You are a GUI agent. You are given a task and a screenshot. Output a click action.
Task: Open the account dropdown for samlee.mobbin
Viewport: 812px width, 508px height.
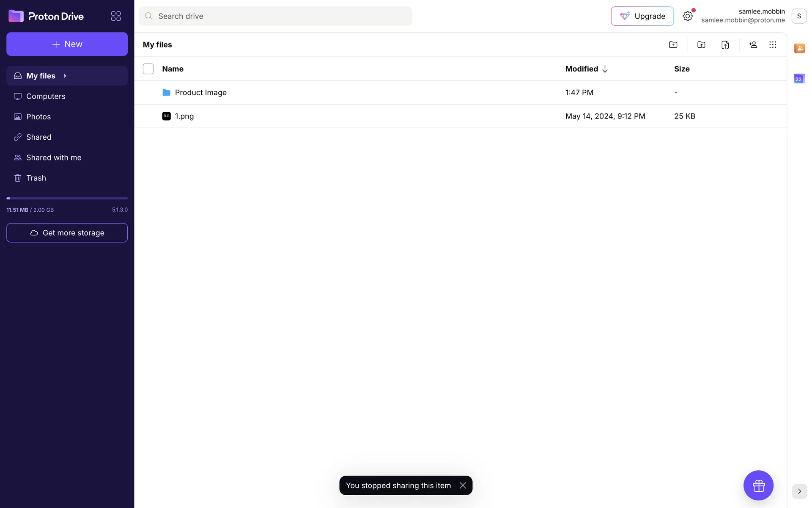[x=799, y=16]
